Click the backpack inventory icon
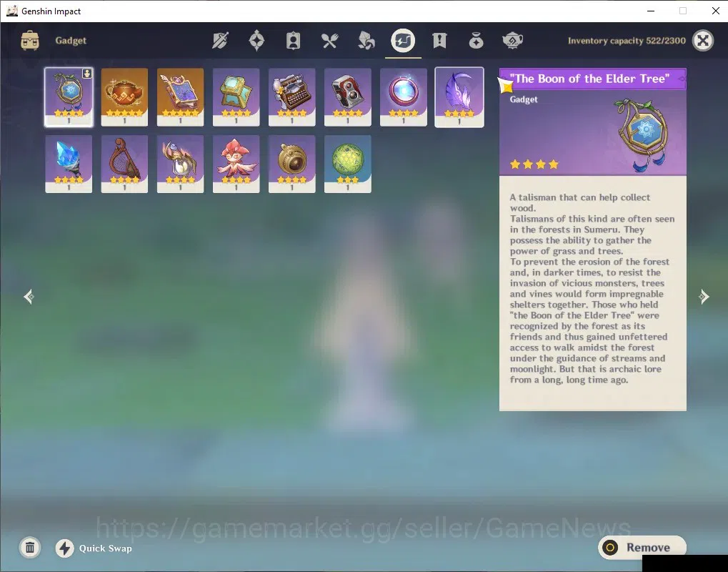728x572 pixels. (x=30, y=41)
